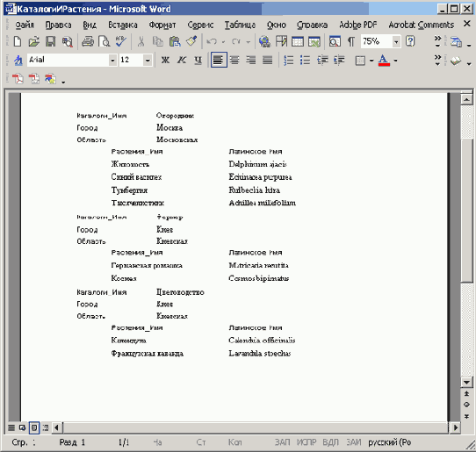Image resolution: width=476 pixels, height=452 pixels.
Task: Cut selection with the scissors icon
Action: tap(141, 41)
